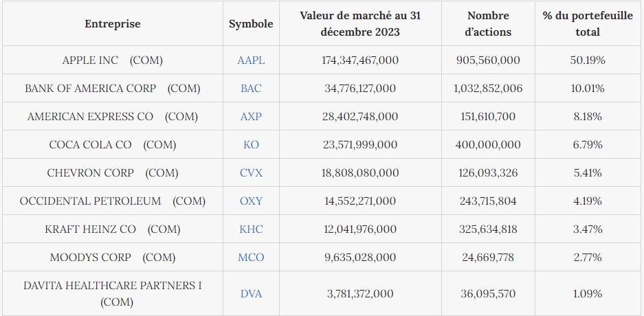Viewport: 644px width, 316px height.
Task: Click the CVX symbol link
Action: click(x=251, y=173)
